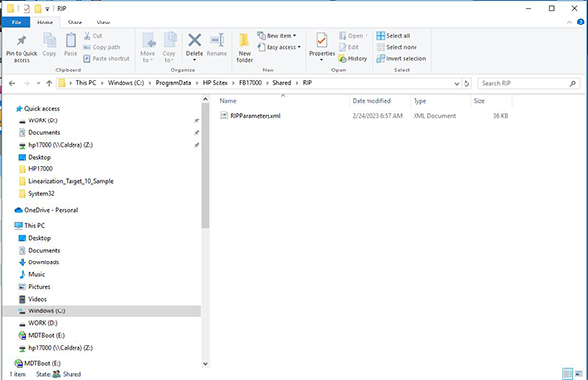The height and width of the screenshot is (380, 588).
Task: Click Paste shortcut command
Action: point(107,59)
